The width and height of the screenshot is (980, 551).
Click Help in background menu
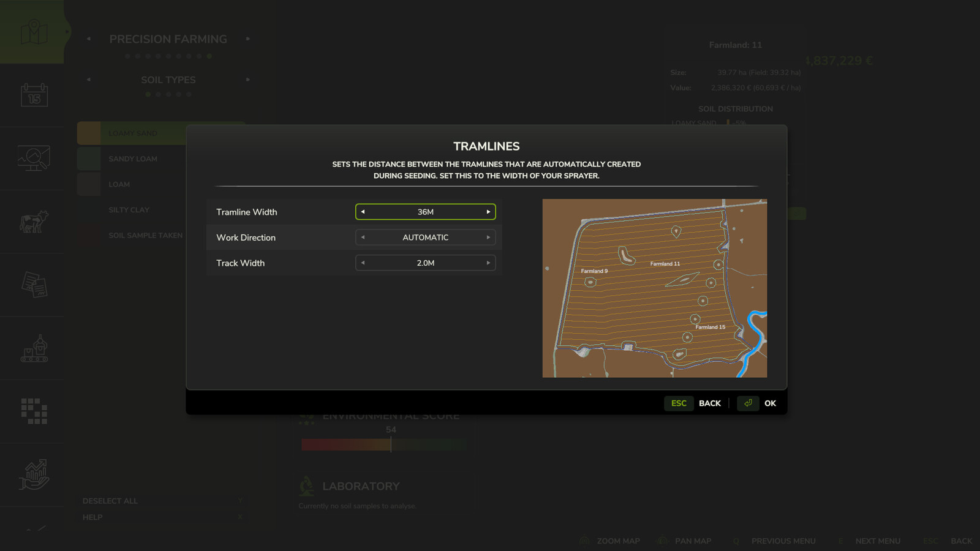pos(92,517)
